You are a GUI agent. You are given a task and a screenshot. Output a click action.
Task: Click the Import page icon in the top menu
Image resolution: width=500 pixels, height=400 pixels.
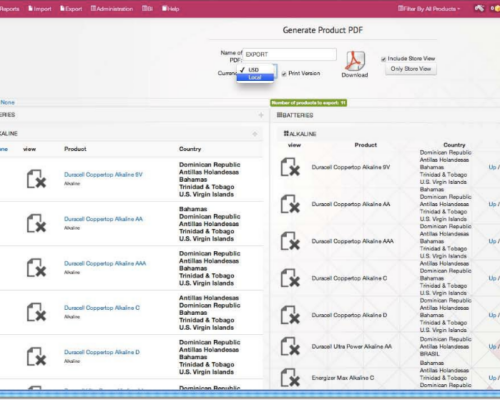[x=30, y=8]
